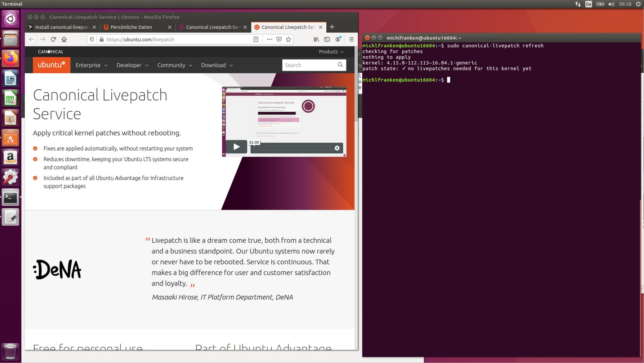Screen dimensions: 644x363
Task: Click the 'nothing to apply' Terminal line
Action: [386, 57]
